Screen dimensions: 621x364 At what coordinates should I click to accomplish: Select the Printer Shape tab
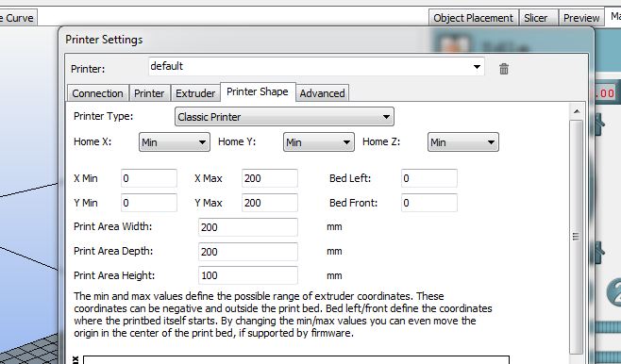click(x=258, y=91)
